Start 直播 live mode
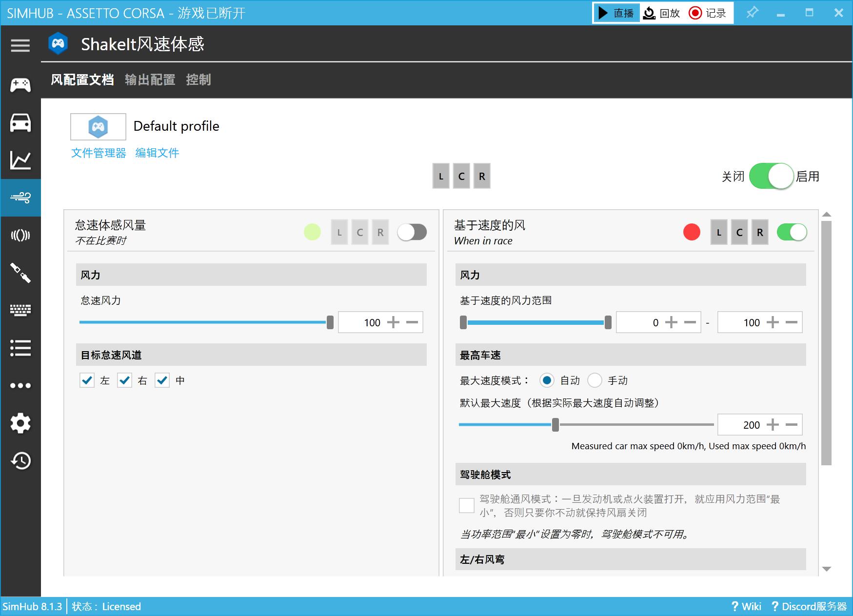Viewport: 853px width, 616px height. point(616,13)
